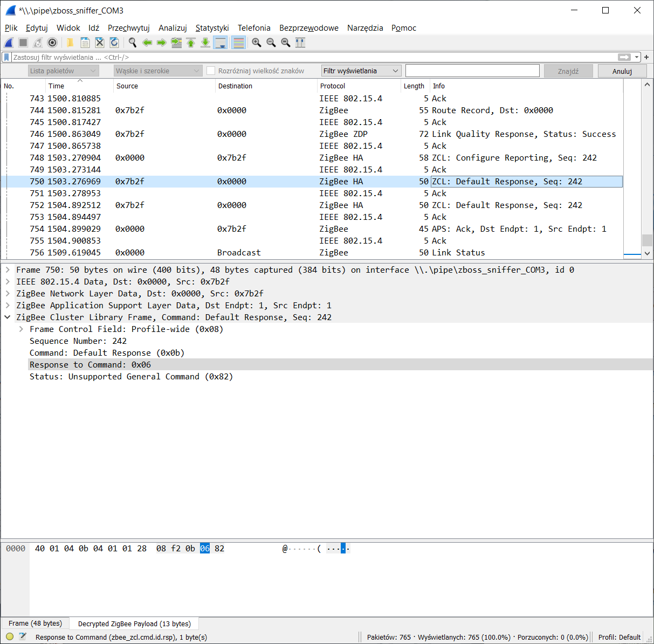Open the expert information status circle
Screen dimensions: 654x644
pos(10,637)
